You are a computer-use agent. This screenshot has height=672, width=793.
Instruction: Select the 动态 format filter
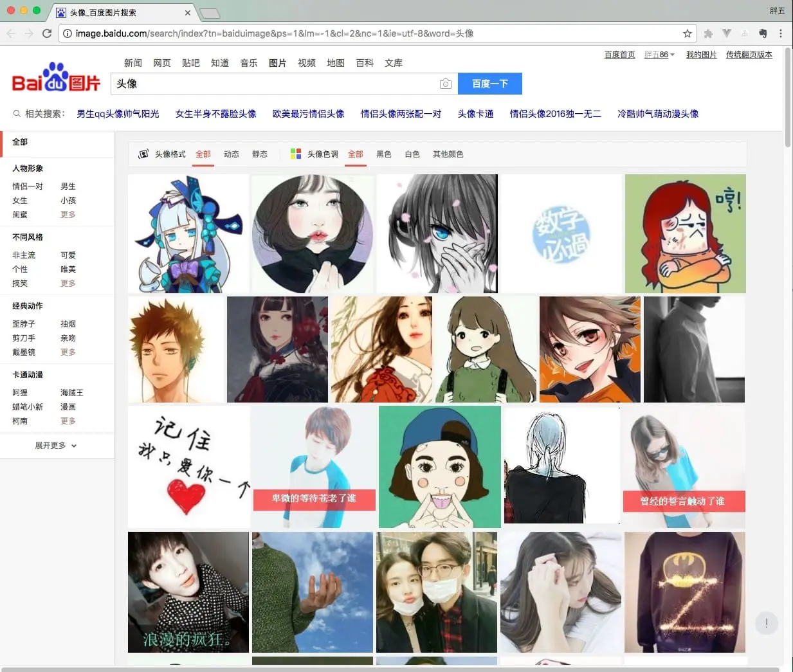click(x=232, y=154)
